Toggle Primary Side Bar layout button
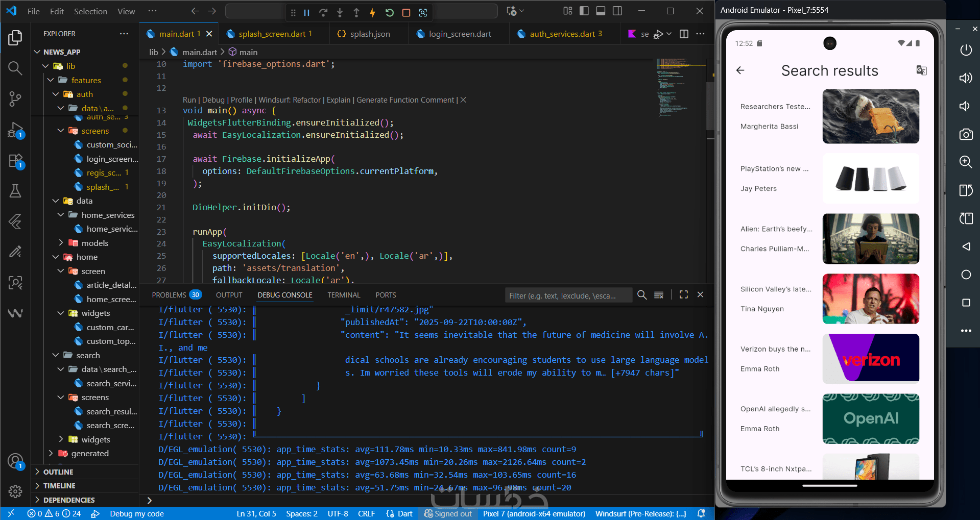 (584, 11)
